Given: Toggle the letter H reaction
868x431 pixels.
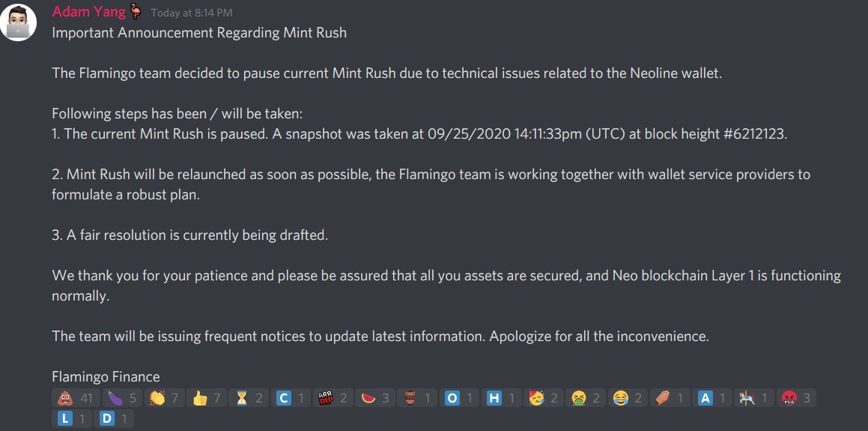Looking at the screenshot, I should [500, 398].
